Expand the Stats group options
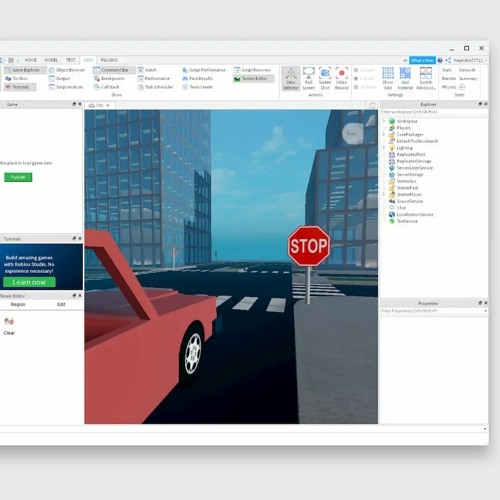Screen dimensions: 500x500 pos(462,87)
